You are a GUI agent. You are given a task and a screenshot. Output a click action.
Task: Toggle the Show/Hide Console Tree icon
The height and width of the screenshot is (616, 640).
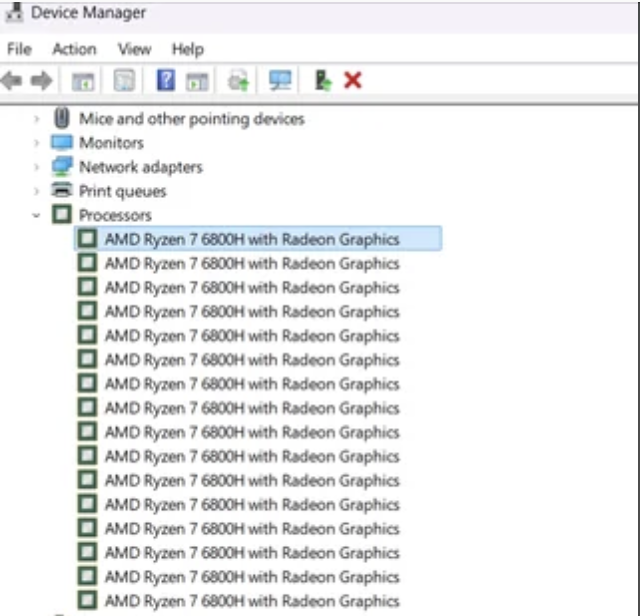(x=83, y=81)
